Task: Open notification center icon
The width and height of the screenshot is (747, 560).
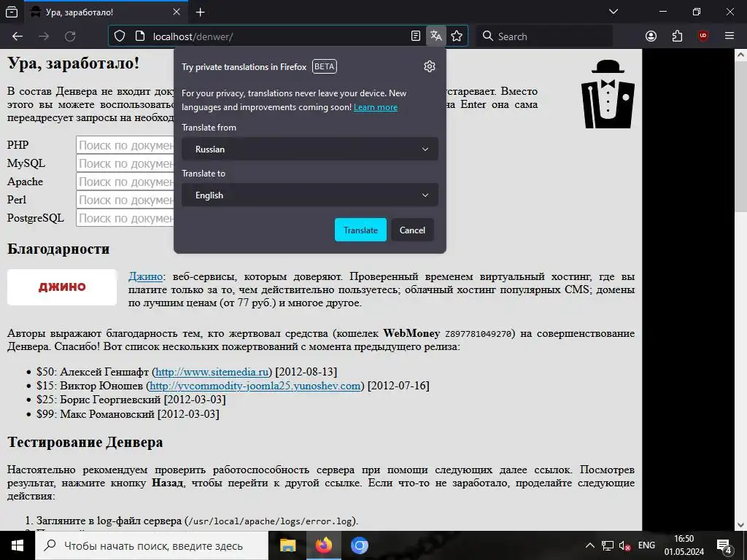Action: 724,545
